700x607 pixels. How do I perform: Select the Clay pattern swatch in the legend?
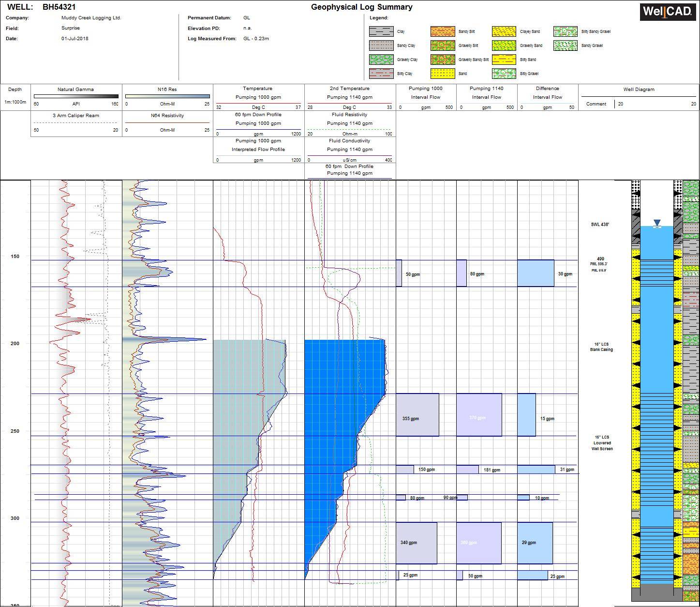click(380, 31)
